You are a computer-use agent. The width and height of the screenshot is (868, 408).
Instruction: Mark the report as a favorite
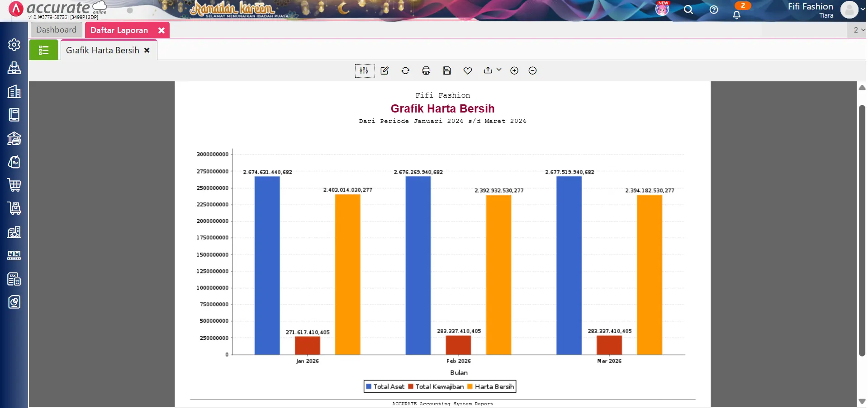pyautogui.click(x=467, y=70)
